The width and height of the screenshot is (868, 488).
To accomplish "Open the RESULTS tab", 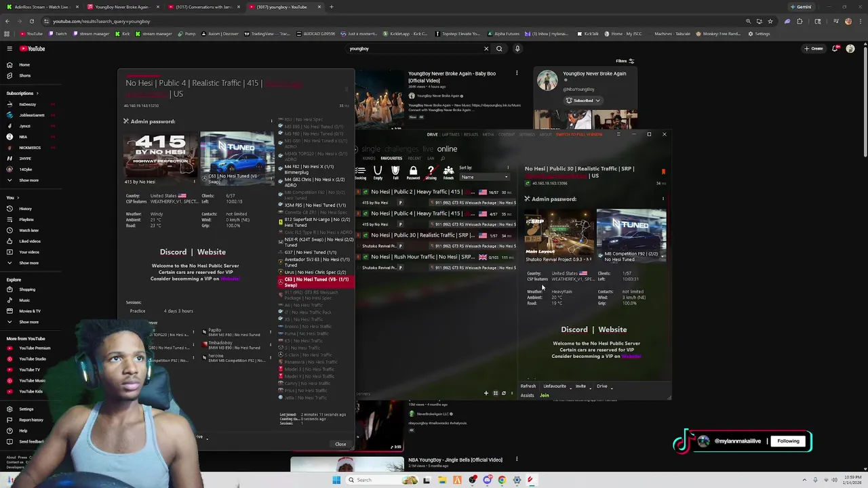I will (471, 134).
